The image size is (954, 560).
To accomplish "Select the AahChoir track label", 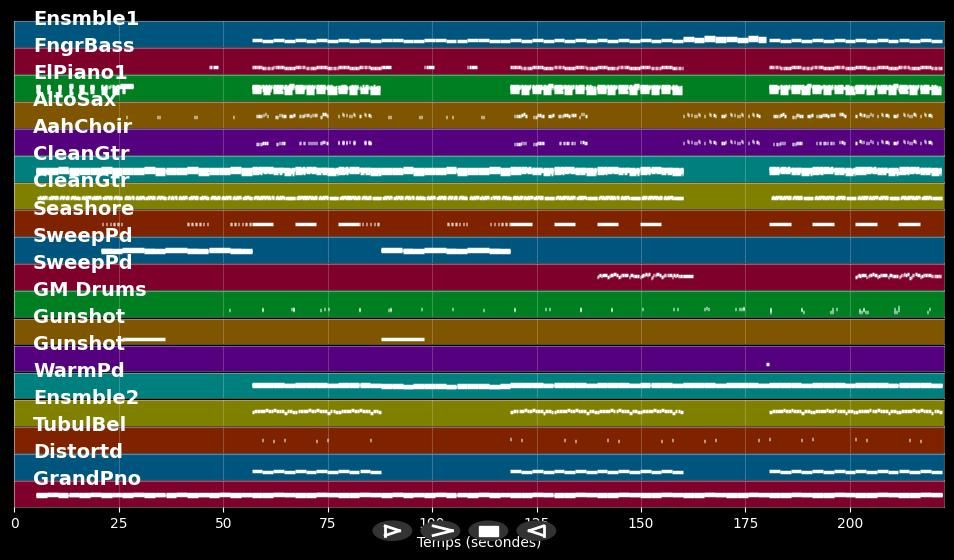I will (82, 127).
